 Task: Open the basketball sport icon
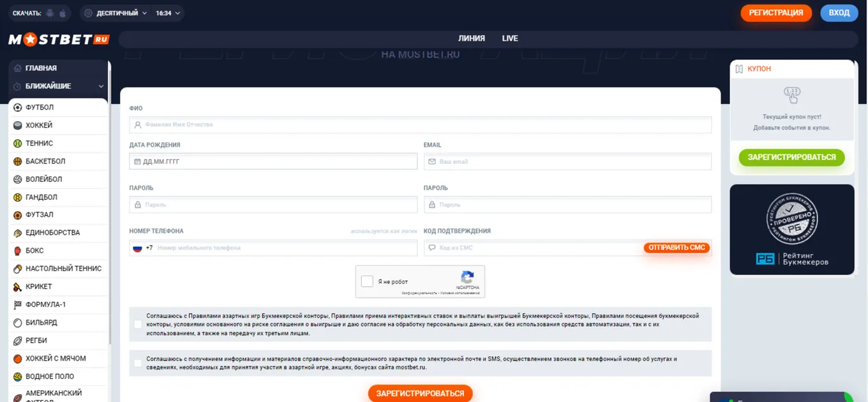click(18, 161)
